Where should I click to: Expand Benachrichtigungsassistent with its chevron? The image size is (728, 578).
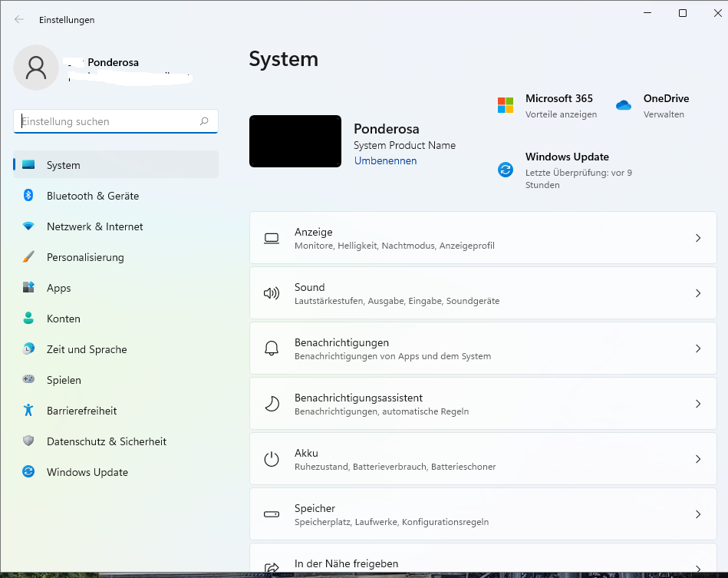point(698,404)
